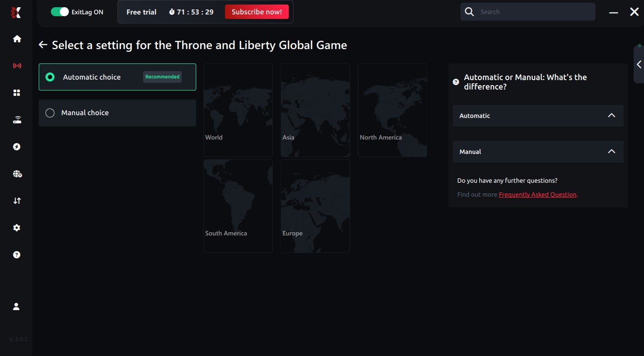Screen dimensions: 644x356
Task: Click the free trial stopwatch icon
Action: (172, 12)
